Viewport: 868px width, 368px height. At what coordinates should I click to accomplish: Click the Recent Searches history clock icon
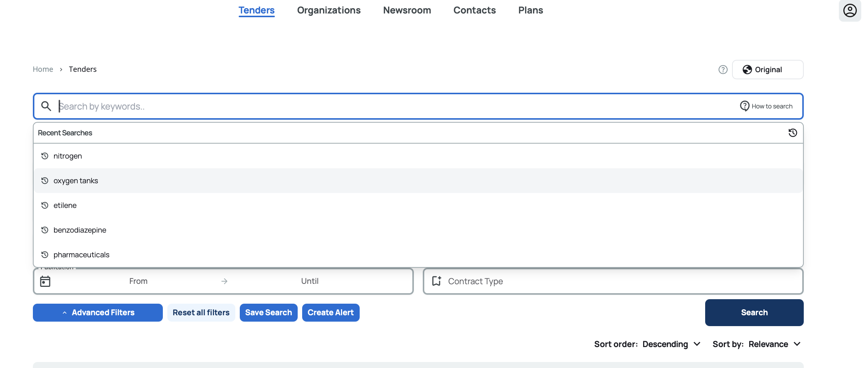pos(793,133)
